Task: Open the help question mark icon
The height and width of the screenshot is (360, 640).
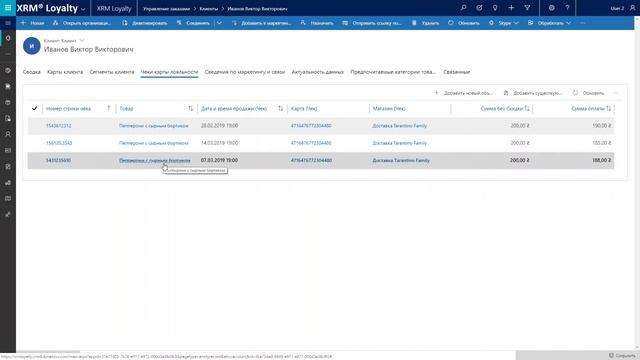Action: 567,8
